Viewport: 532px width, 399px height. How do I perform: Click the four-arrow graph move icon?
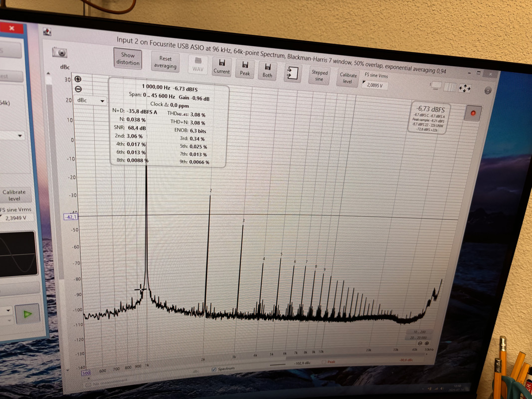point(465,89)
